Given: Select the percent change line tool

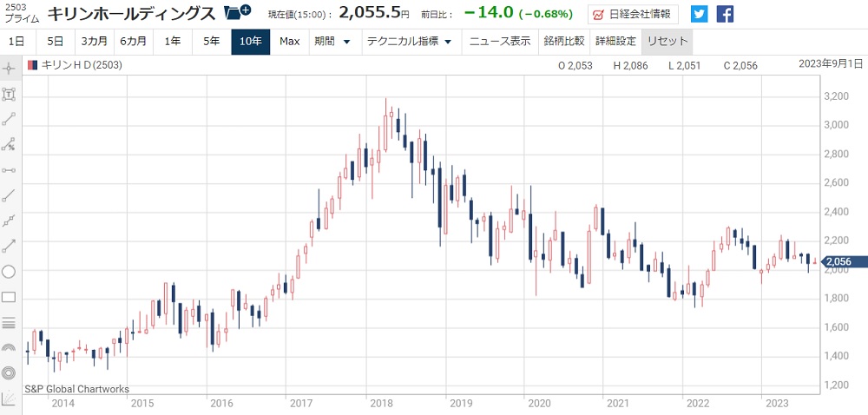Looking at the screenshot, I should 9,144.
